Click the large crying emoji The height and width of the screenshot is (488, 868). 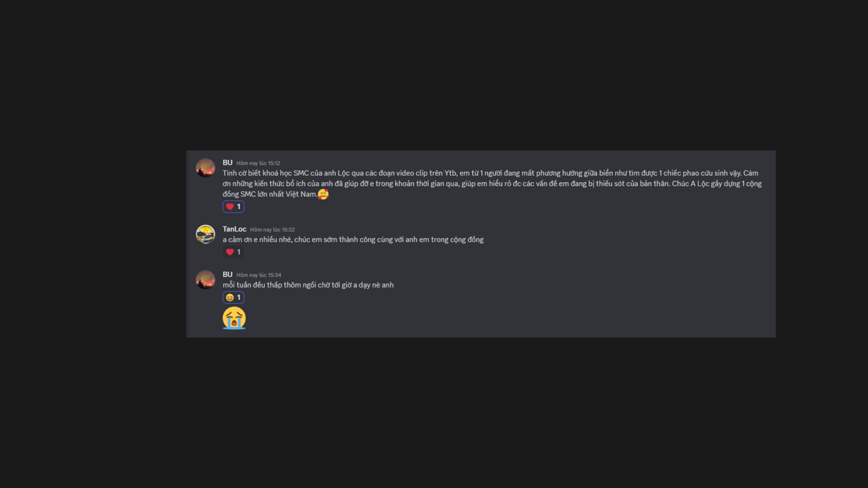(234, 318)
